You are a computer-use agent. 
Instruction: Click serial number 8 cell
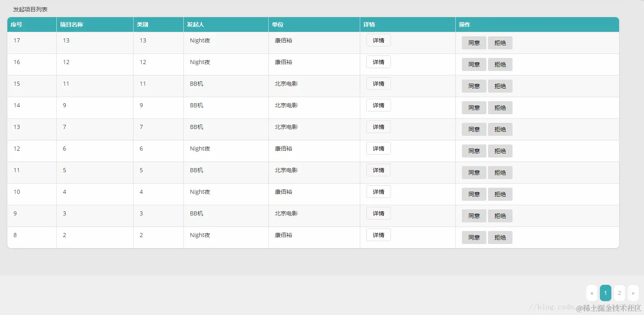[x=32, y=237]
